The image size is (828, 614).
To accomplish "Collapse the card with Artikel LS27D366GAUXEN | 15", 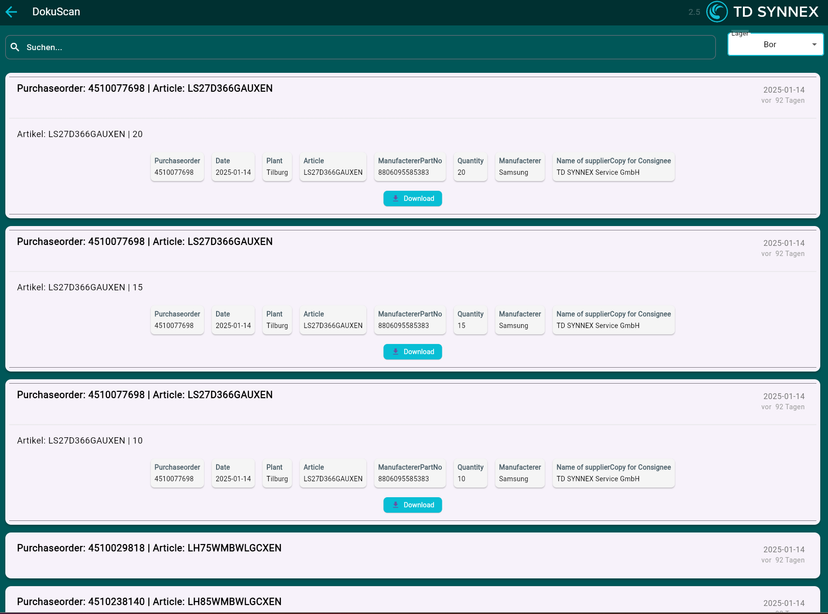I will (412, 248).
